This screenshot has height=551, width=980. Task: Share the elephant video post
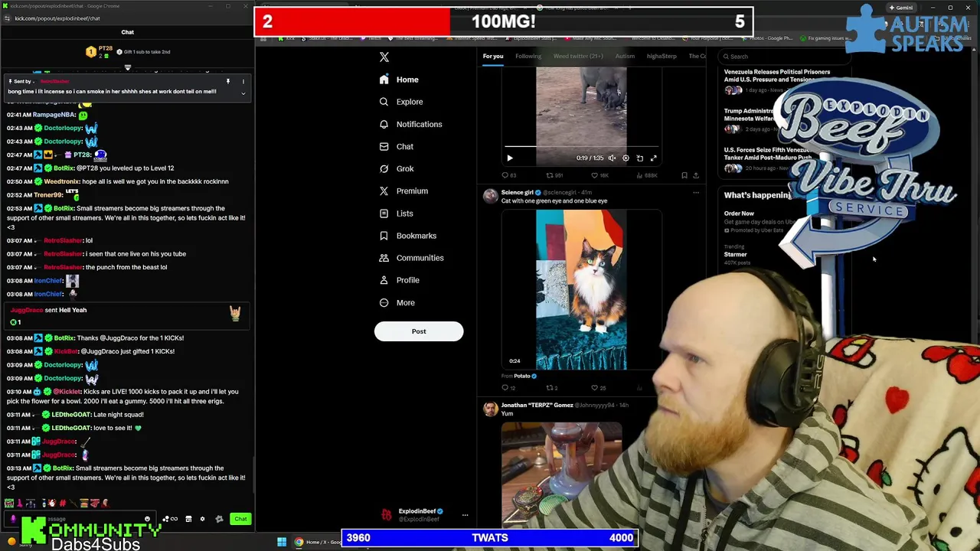coord(696,175)
